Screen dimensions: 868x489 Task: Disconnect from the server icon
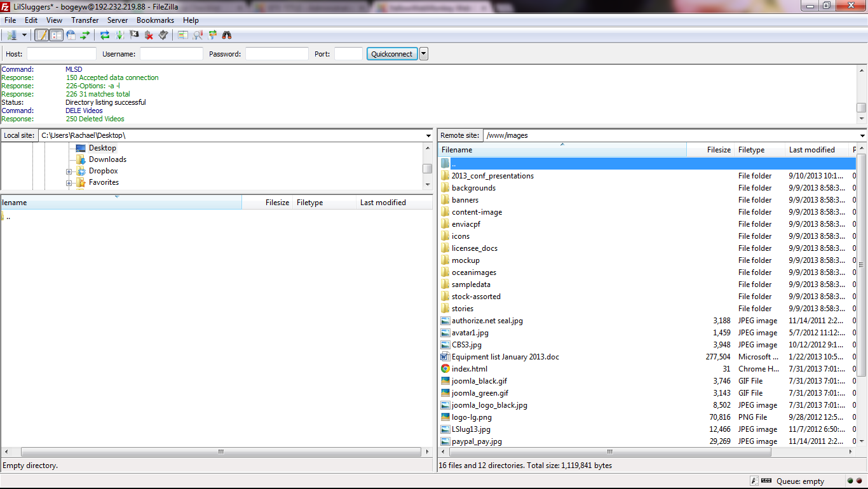(149, 35)
